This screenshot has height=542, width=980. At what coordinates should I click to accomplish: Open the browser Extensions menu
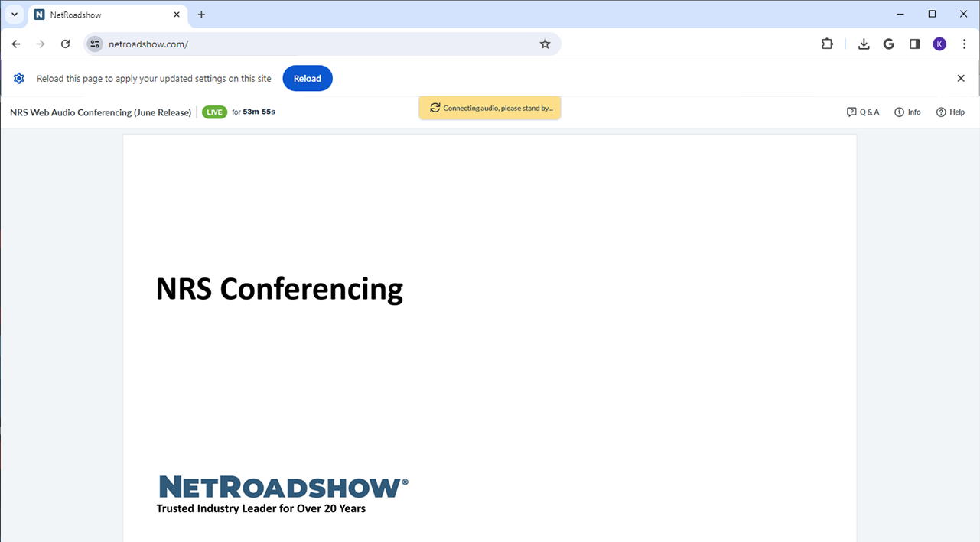(827, 44)
